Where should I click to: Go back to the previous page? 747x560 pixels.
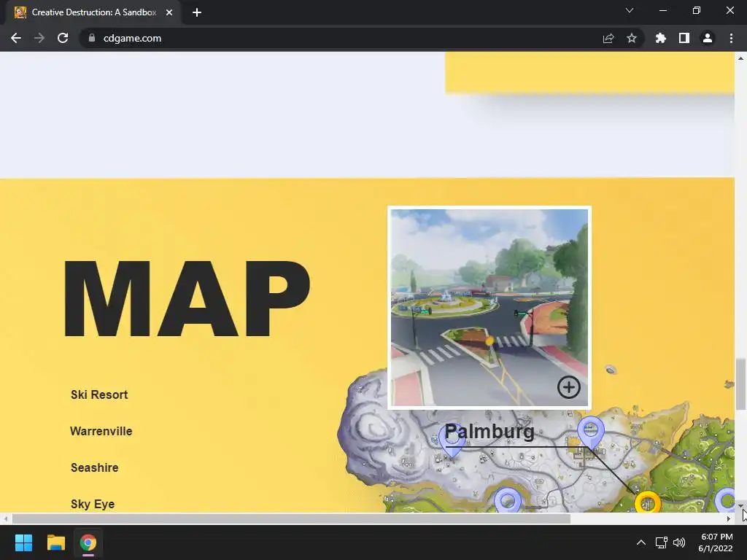(16, 38)
